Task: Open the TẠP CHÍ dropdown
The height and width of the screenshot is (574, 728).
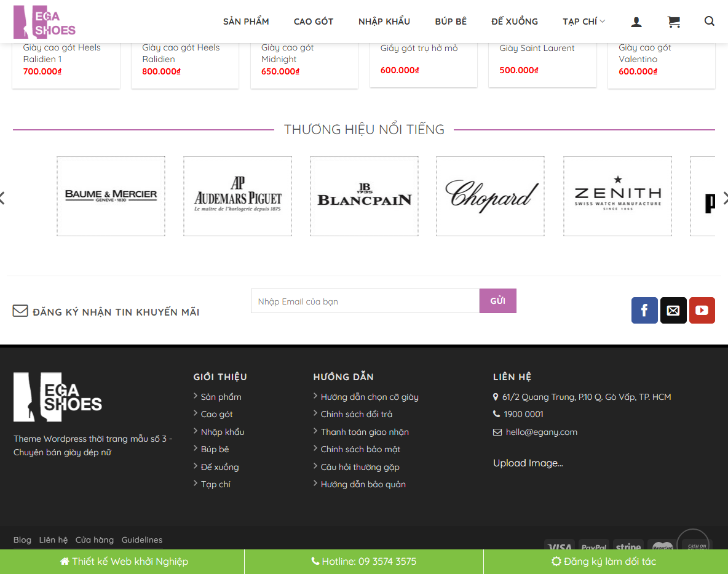Action: pos(583,21)
